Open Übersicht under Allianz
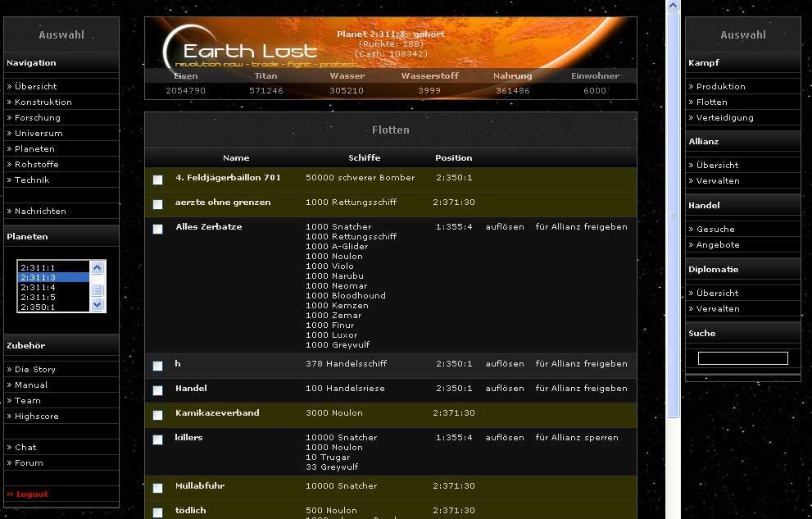Screen dimensions: 812x519 [x=717, y=166]
